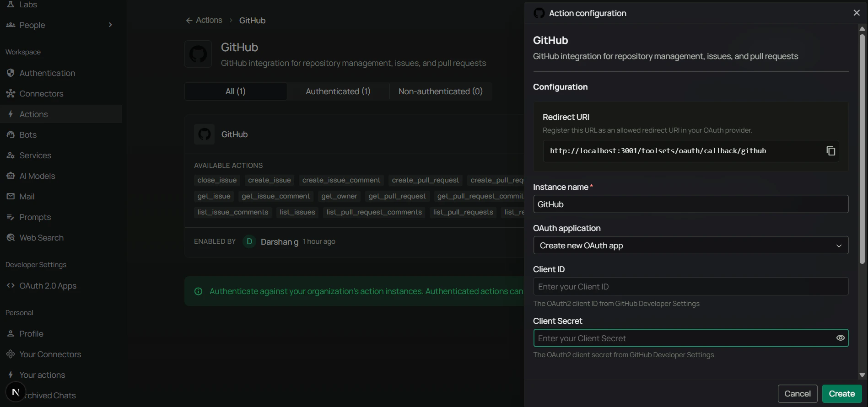Open Web Search icon
The width and height of the screenshot is (868, 407).
[11, 237]
